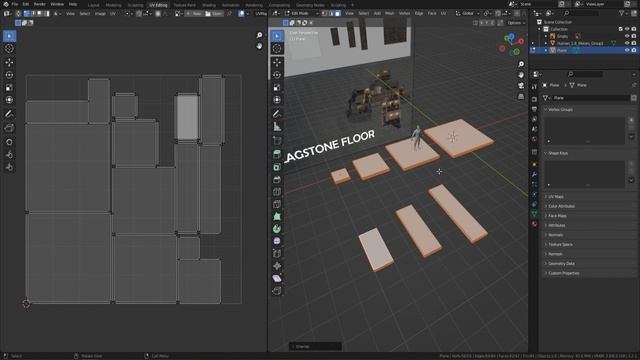Toggle camera view icon in the 3D viewport

[x=521, y=86]
